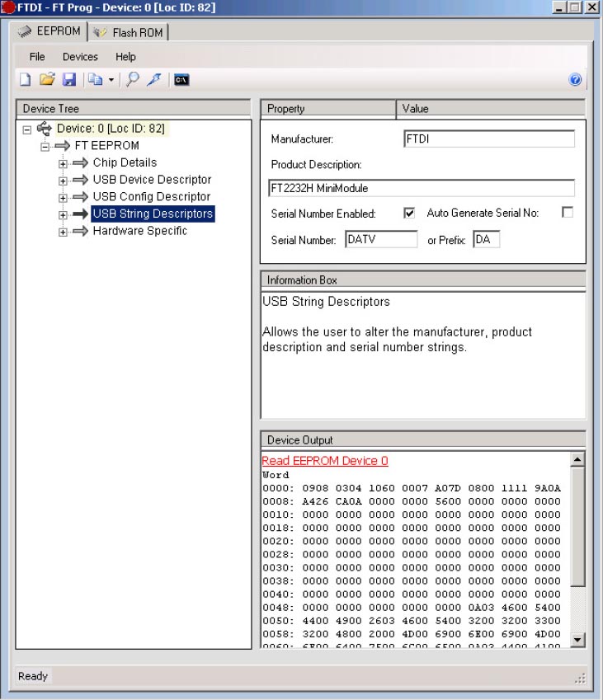Click the Program Devices lightning icon
This screenshot has width=603, height=700.
click(154, 79)
